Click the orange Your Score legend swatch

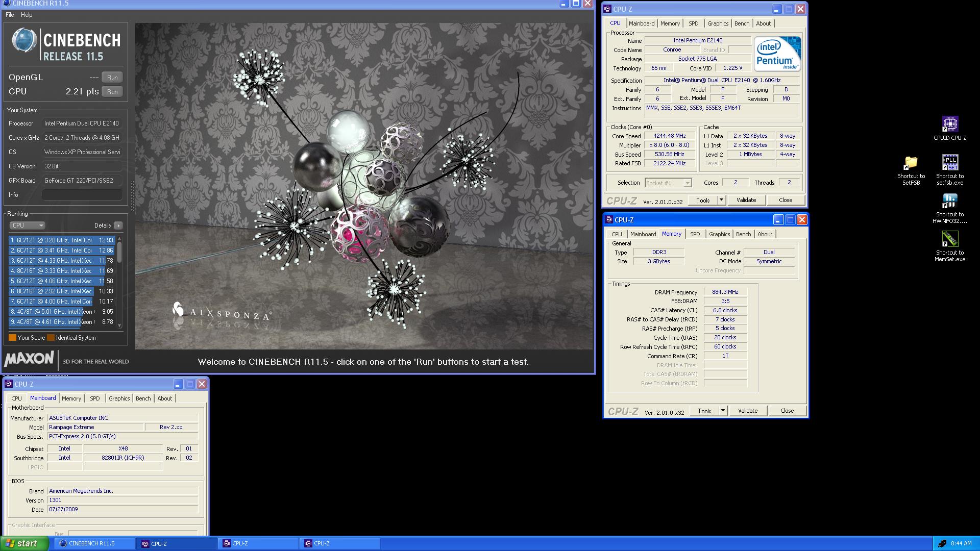pos(12,338)
